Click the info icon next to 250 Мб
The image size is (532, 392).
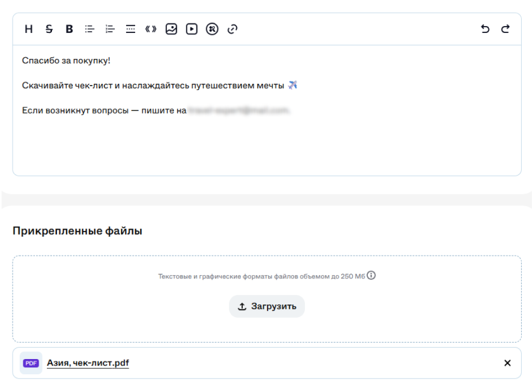click(x=371, y=275)
